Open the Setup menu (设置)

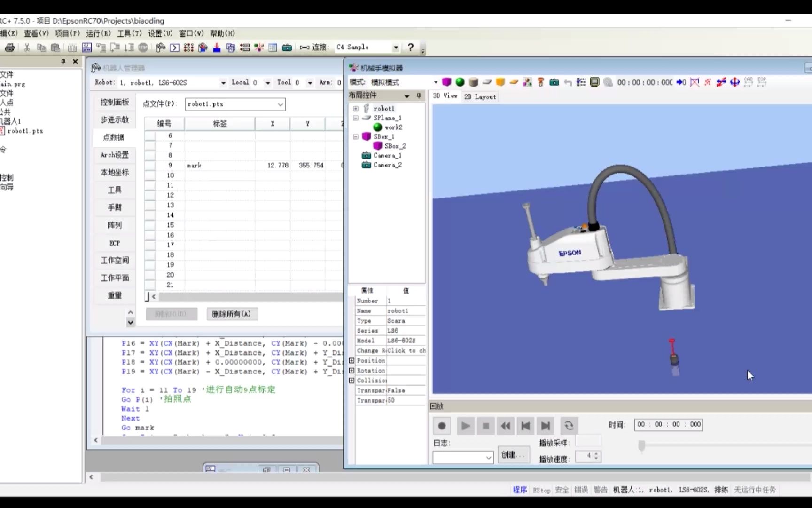coord(160,33)
